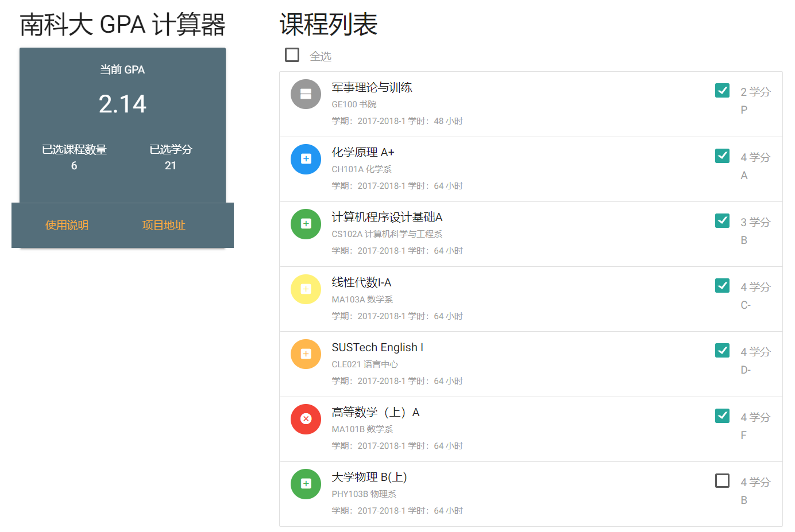
Task: Click the blue icon for 化学原理 A+
Action: coord(306,159)
